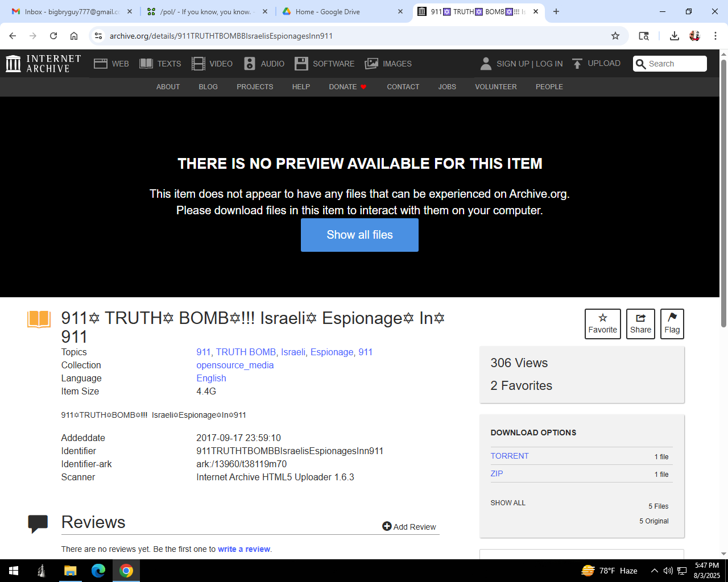This screenshot has width=728, height=582.
Task: Click the Israeli topic link
Action: point(293,352)
